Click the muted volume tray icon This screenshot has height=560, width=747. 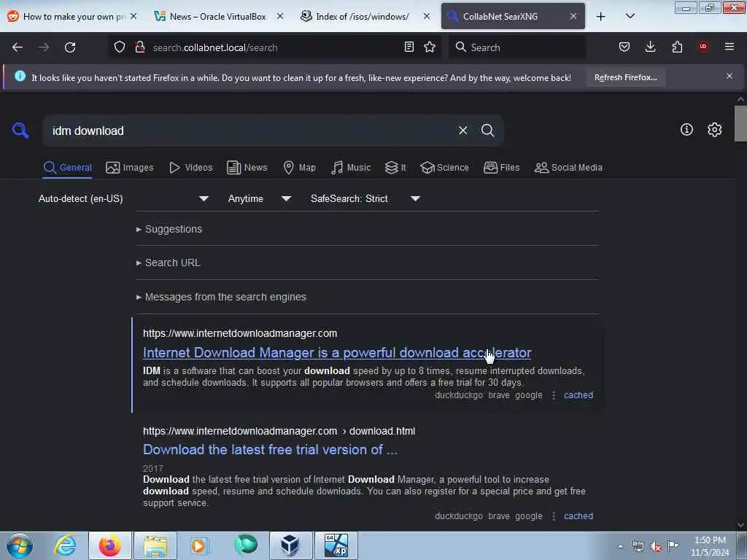[x=656, y=547]
